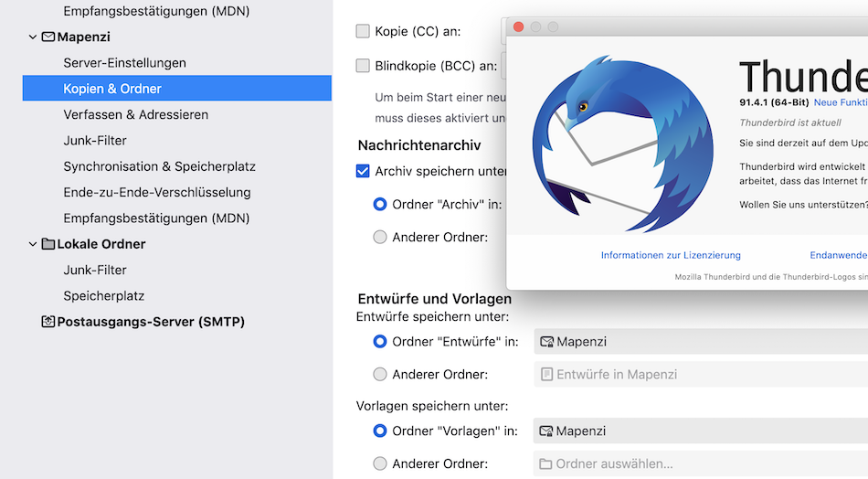This screenshot has width=868, height=479.
Task: Click the mail icon in Vorlagen folder dropdown
Action: click(546, 431)
